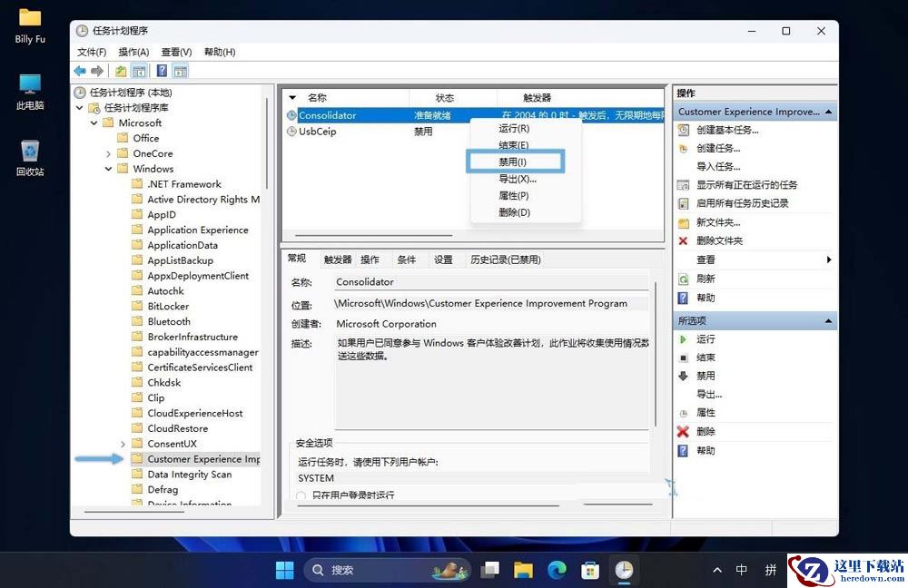
Task: Switch to the 设置 tab
Action: pyautogui.click(x=444, y=260)
